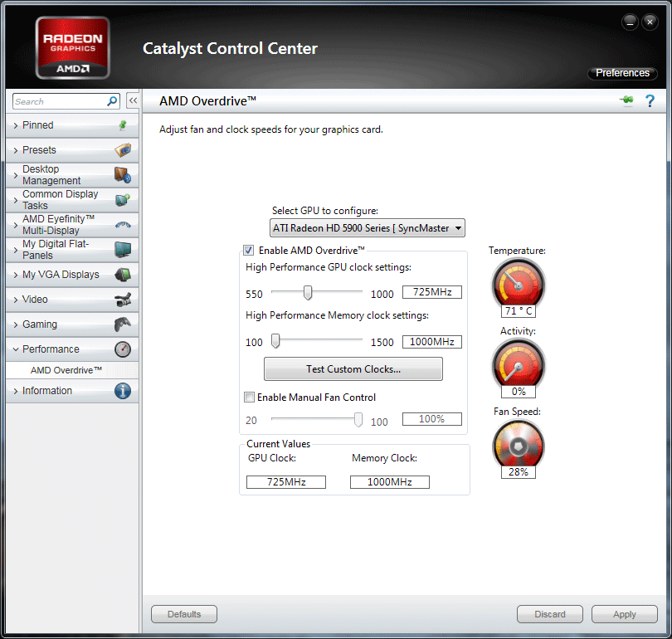Expand the Common Display Tasks section
The height and width of the screenshot is (639, 672).
pos(72,200)
